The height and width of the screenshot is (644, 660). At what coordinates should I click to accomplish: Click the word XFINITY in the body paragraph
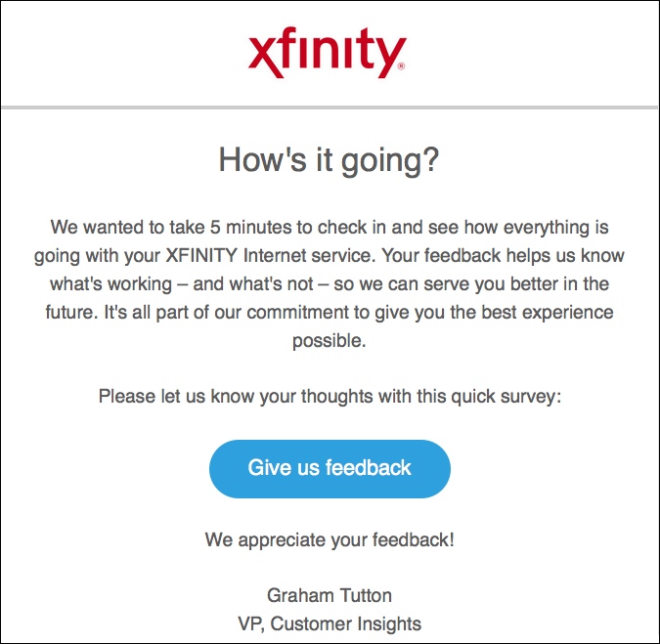201,255
